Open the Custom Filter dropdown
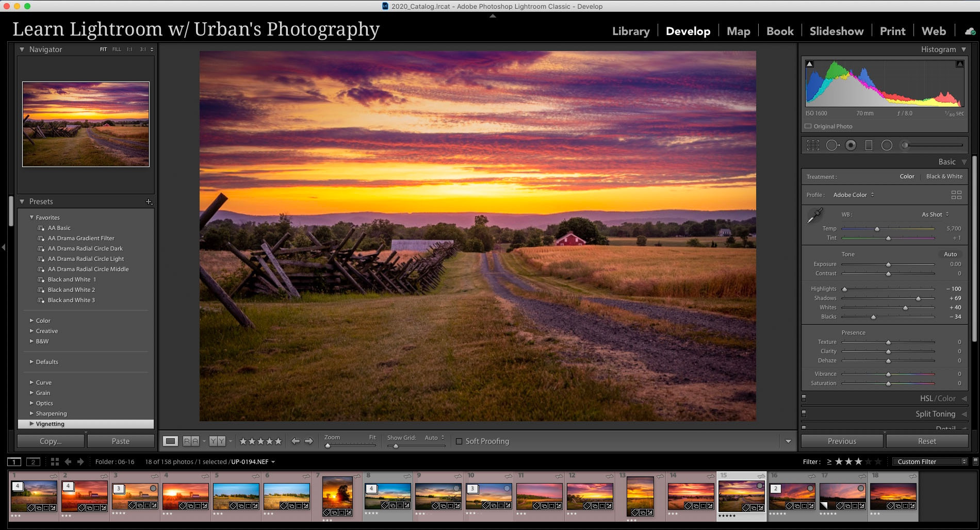This screenshot has width=980, height=530. (932, 461)
